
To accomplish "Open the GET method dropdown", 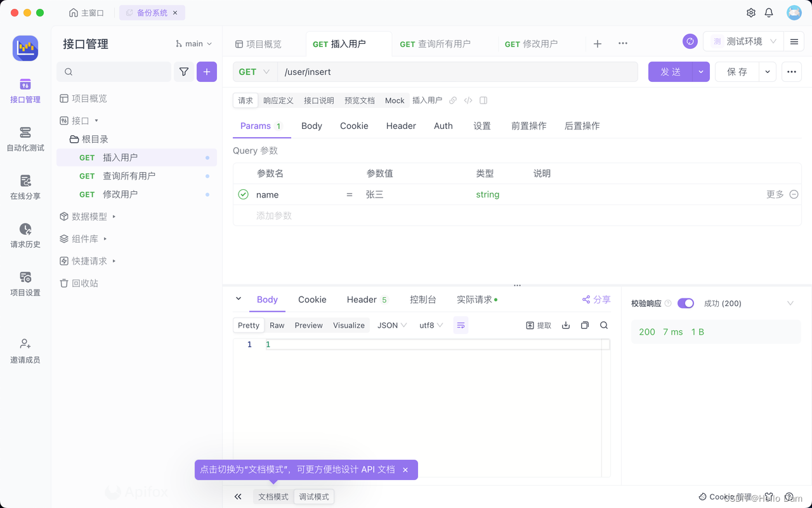I will coord(254,72).
